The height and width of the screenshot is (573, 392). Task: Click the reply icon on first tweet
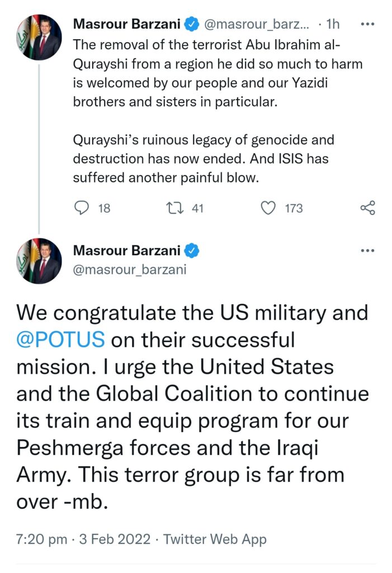tap(82, 208)
